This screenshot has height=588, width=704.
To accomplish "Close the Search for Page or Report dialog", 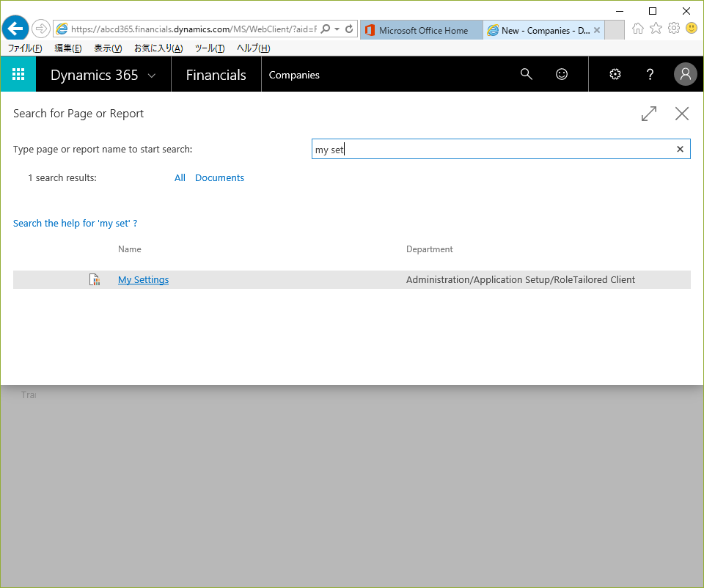I will coord(682,114).
